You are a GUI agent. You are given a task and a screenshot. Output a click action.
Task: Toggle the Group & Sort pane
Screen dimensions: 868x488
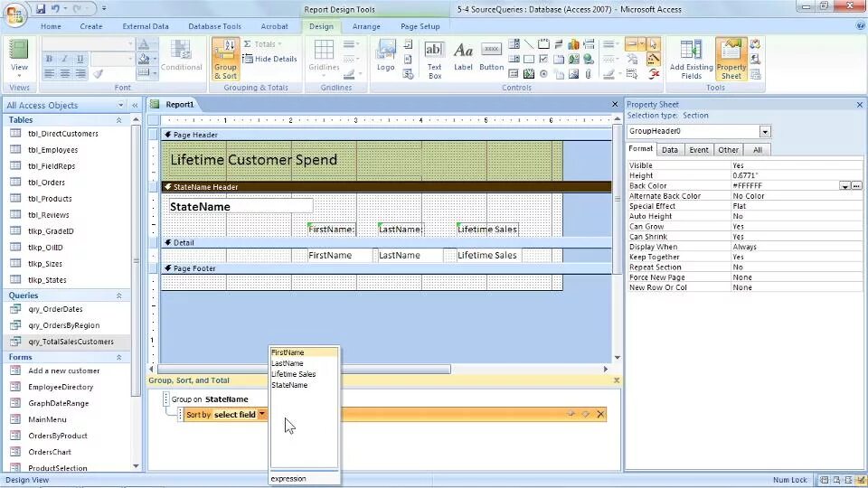[225, 60]
